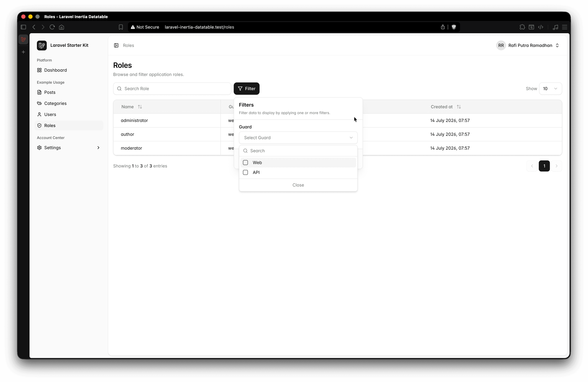This screenshot has width=588, height=382.
Task: Add a new tab with the plus icon
Action: tap(24, 52)
